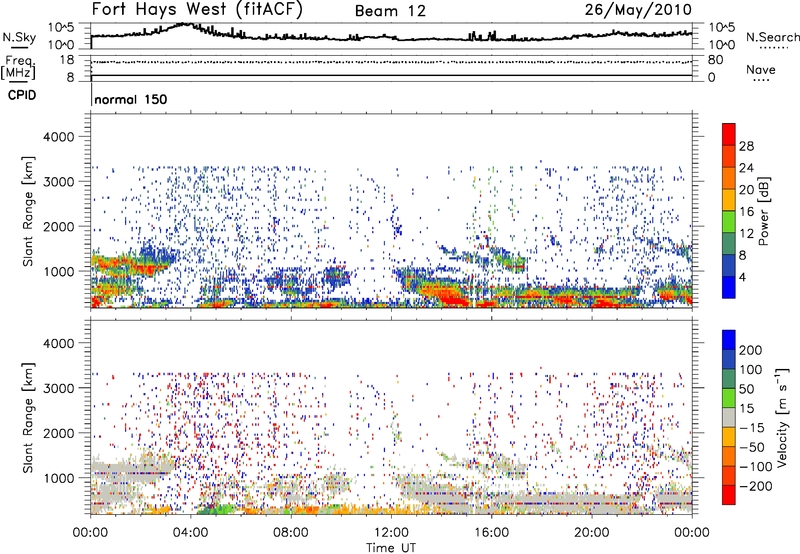Click the '4000' tick on power panel axis
800x554 pixels.
tap(58, 137)
